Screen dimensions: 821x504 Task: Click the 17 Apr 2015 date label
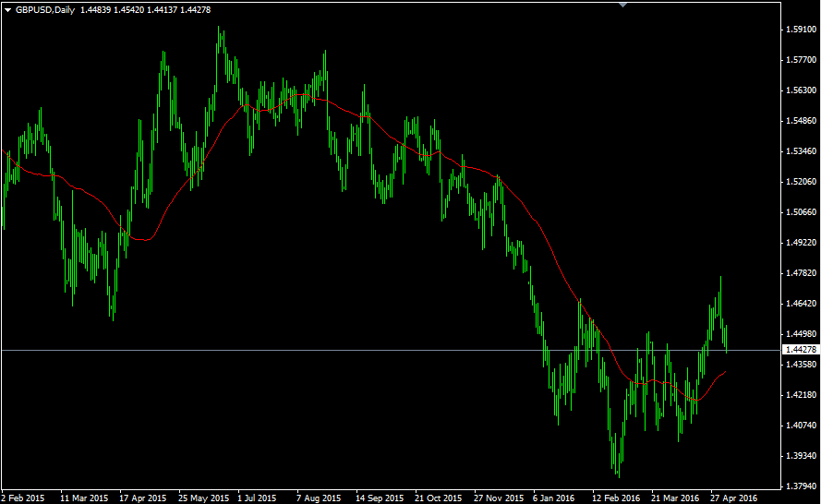tap(143, 498)
